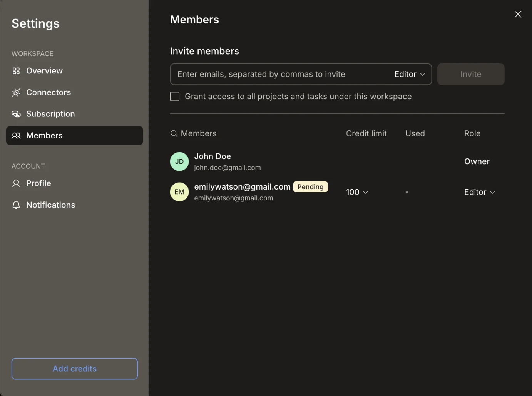Click the Members search field label
The width and height of the screenshot is (532, 396).
pyautogui.click(x=199, y=133)
